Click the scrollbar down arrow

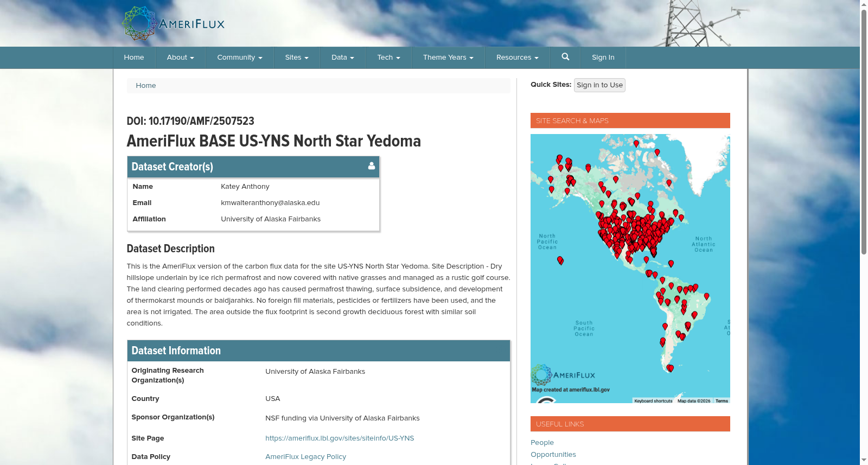click(x=864, y=460)
